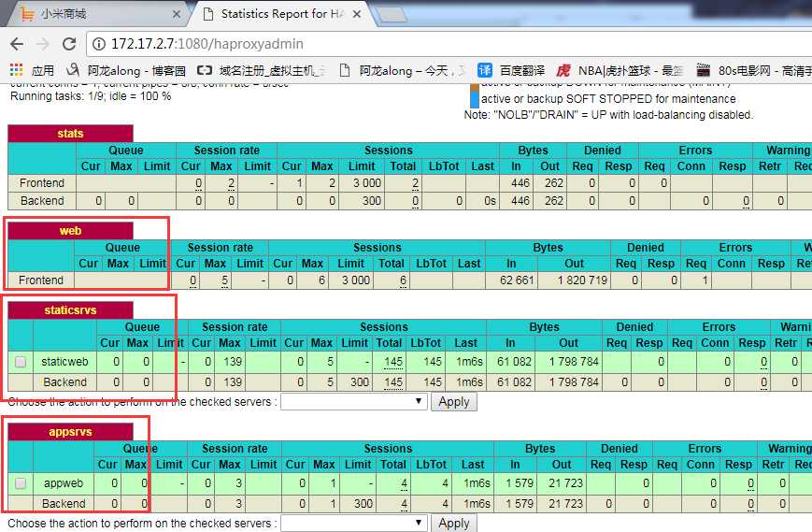View site info icon beside the URL

point(99,44)
